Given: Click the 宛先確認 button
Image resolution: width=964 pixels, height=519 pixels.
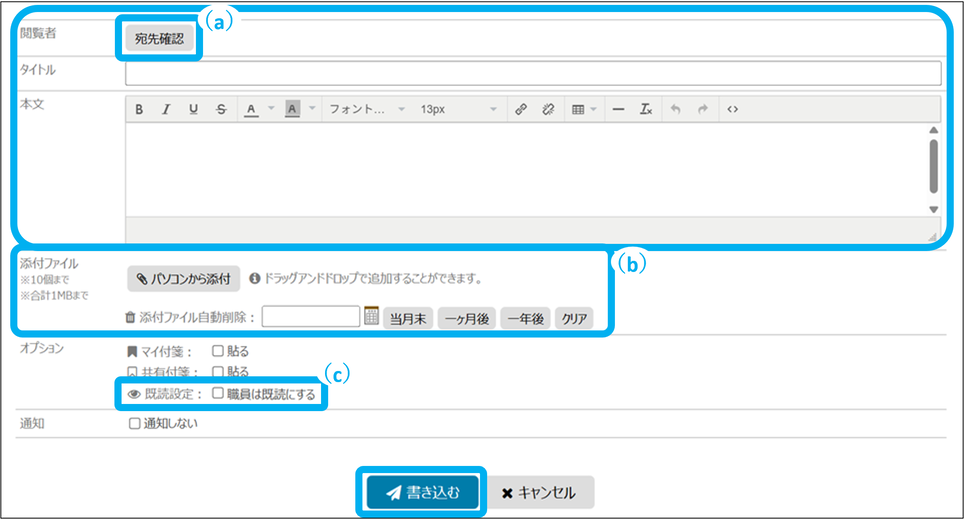Looking at the screenshot, I should coord(159,38).
